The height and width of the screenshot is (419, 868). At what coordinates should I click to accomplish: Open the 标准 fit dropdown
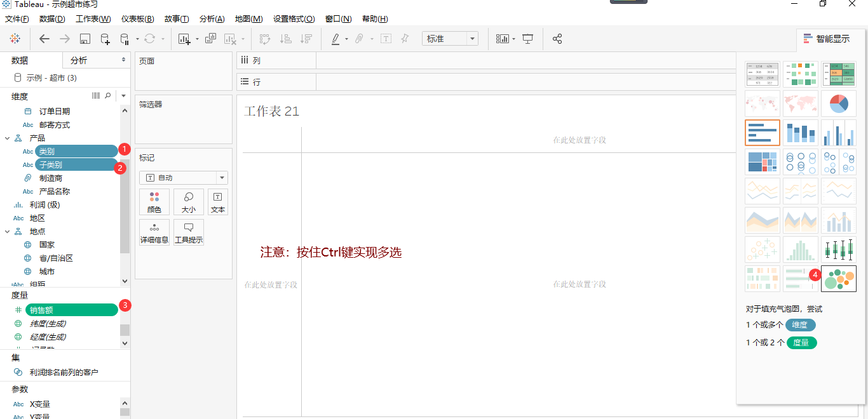[x=450, y=39]
